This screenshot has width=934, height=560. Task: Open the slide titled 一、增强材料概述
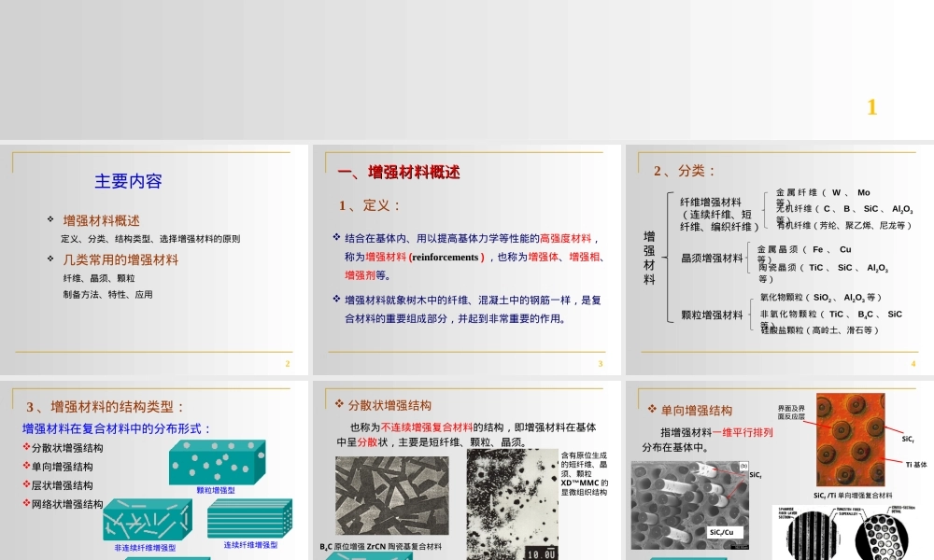coord(466,259)
